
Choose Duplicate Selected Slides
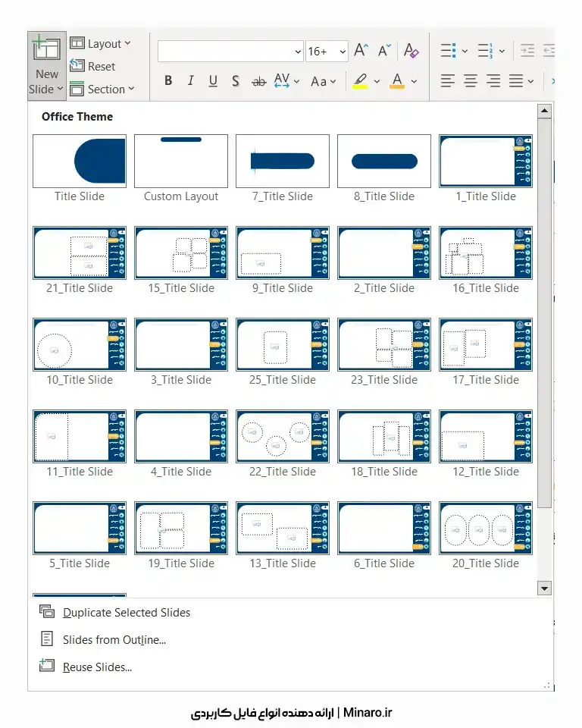pos(126,613)
